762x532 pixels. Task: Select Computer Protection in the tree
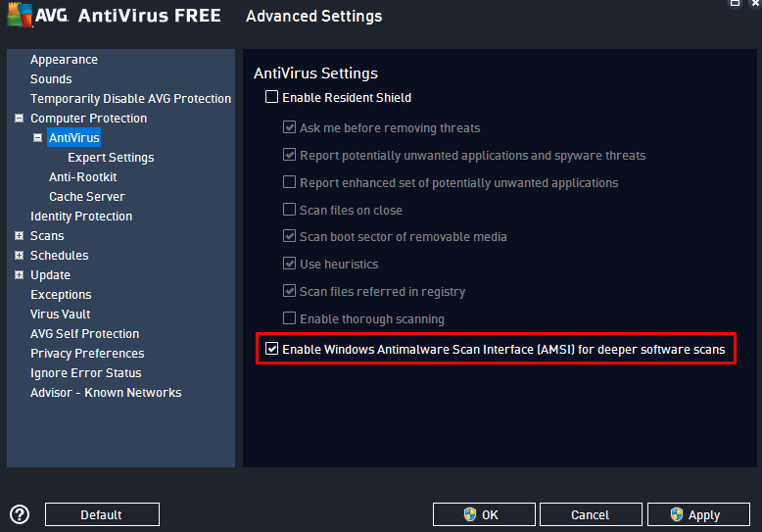[88, 119]
